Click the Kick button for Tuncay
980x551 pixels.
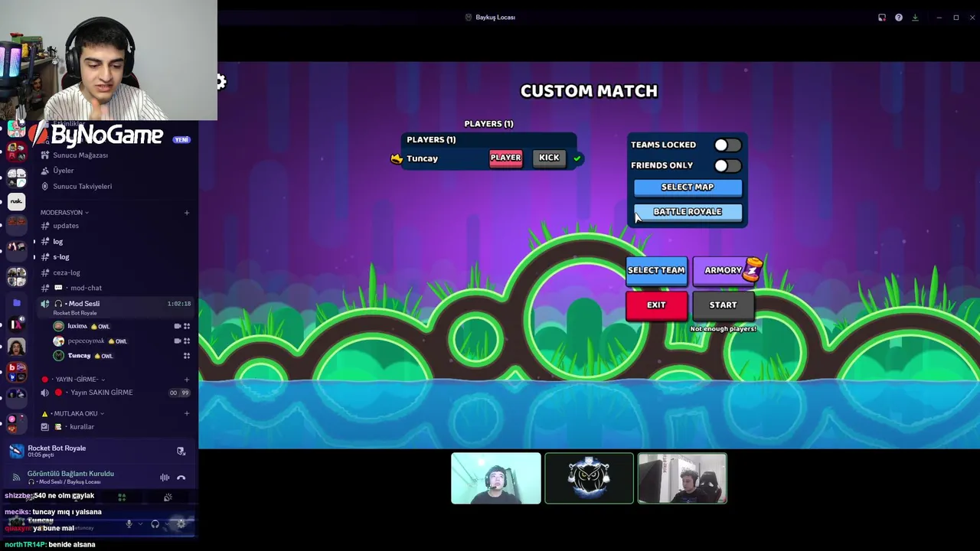[549, 158]
